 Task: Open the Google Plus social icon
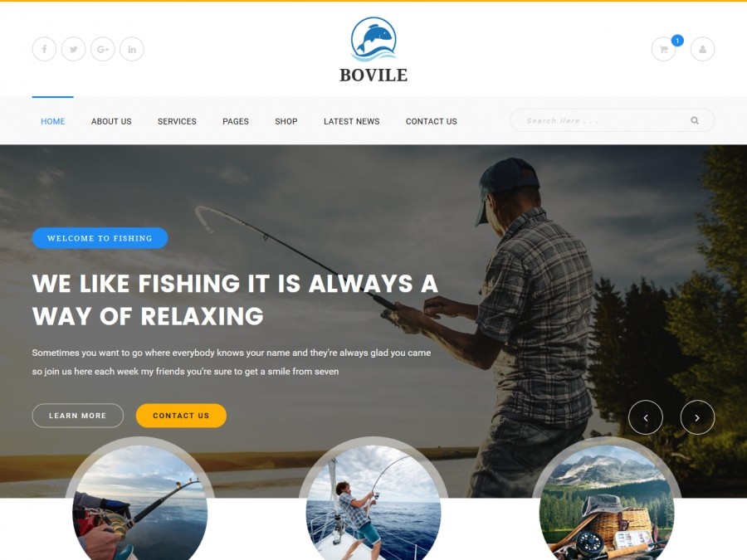click(103, 49)
